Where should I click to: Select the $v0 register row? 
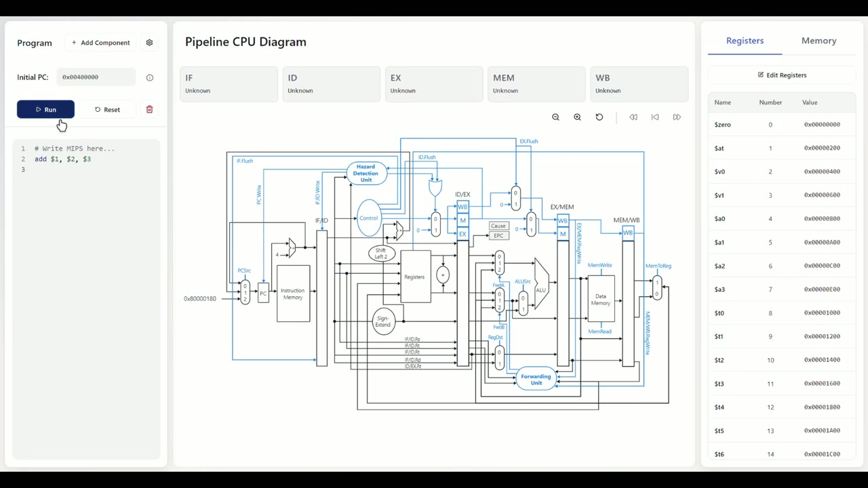pyautogui.click(x=782, y=171)
